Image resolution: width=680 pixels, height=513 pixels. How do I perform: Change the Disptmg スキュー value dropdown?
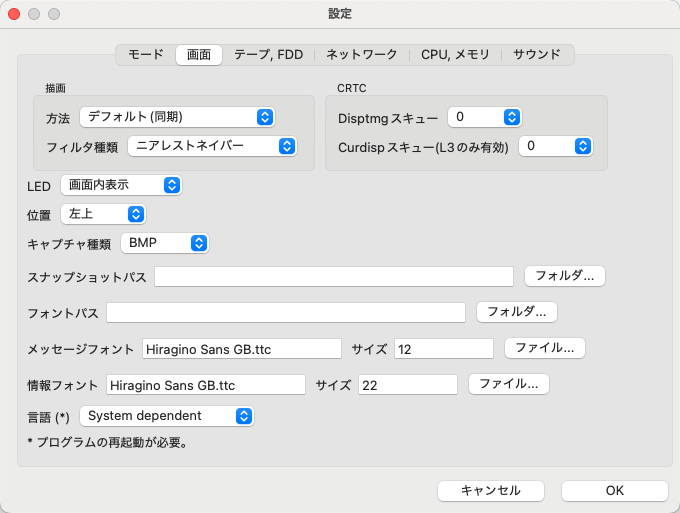(x=484, y=117)
